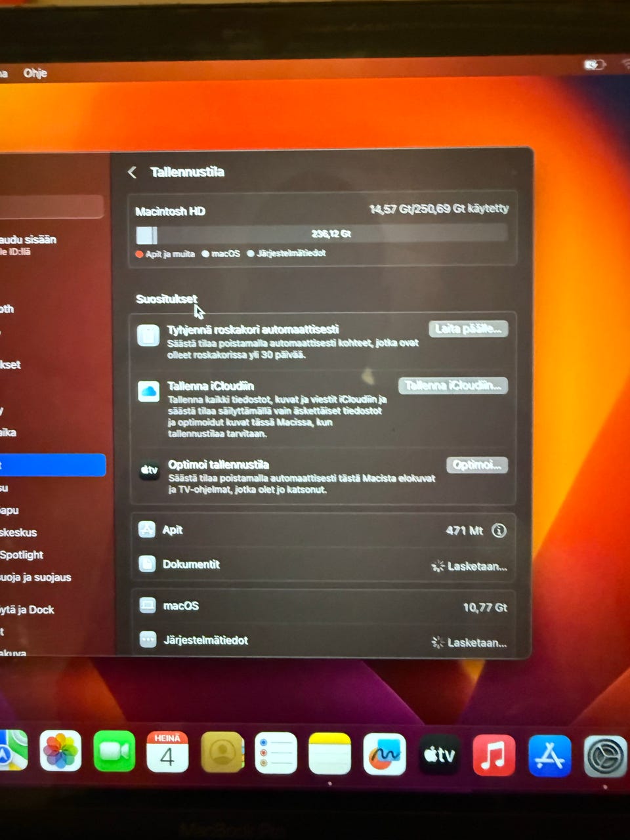Open the Ohje menu in menu bar
This screenshot has height=840, width=630.
point(35,73)
